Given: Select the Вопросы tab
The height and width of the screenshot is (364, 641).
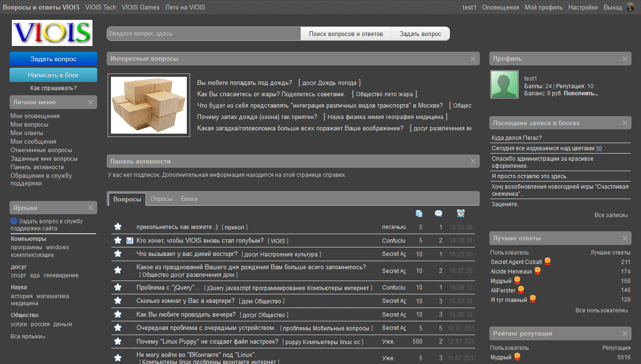Looking at the screenshot, I should pyautogui.click(x=127, y=199).
